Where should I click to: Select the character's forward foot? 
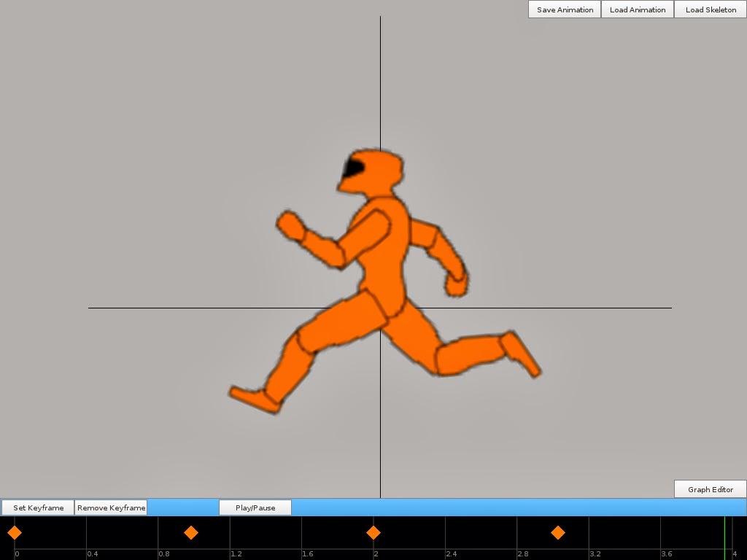(255, 399)
